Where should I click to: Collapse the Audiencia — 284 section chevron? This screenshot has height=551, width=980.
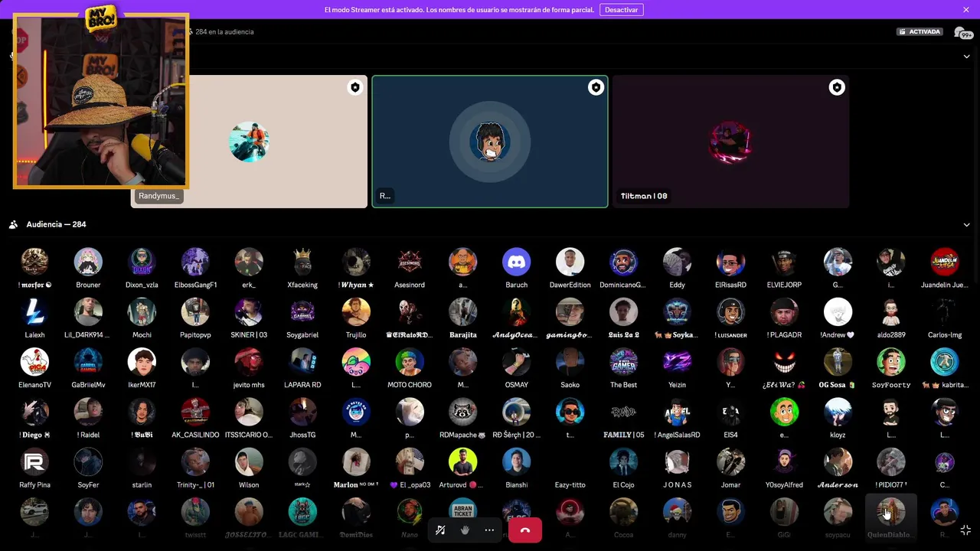(966, 224)
